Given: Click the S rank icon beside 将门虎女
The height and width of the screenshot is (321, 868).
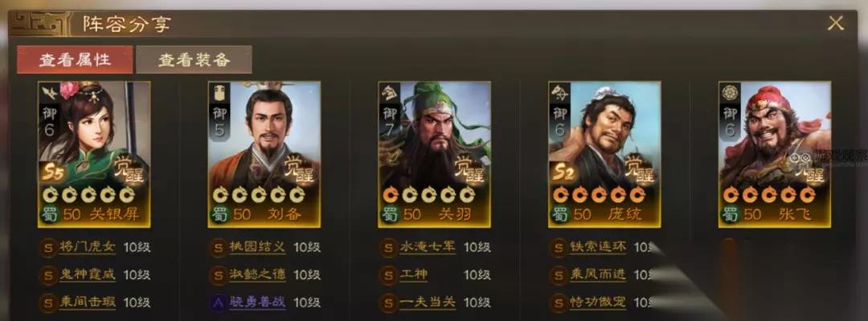Looking at the screenshot, I should (x=47, y=247).
